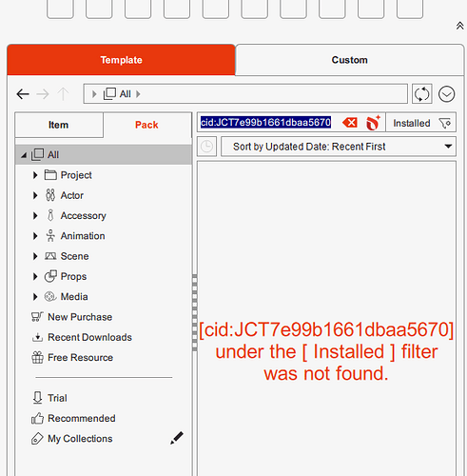Screen dimensions: 467x476
Task: Collapse the All tree node
Action: (x=24, y=155)
